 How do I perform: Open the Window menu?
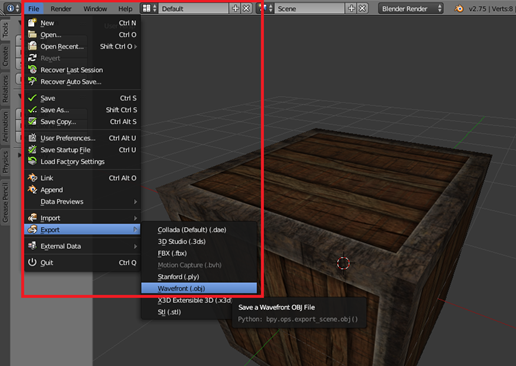[x=95, y=9]
